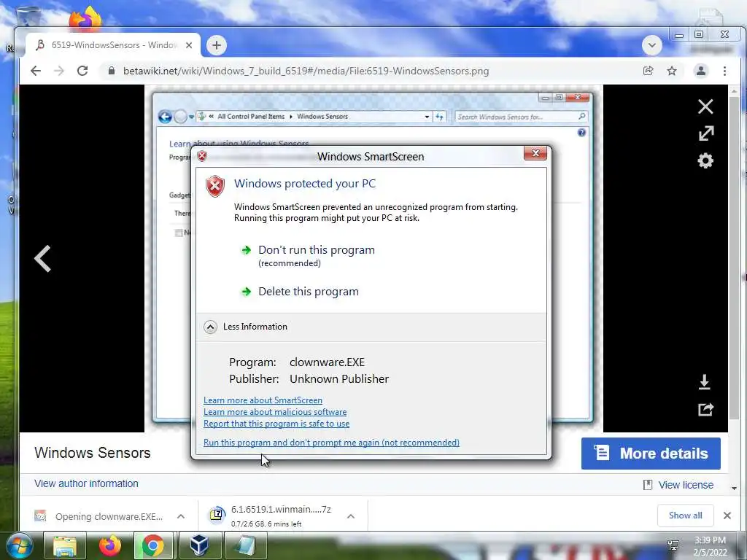Select the 6519-WindowsSensors browser tab
The width and height of the screenshot is (747, 560).
113,45
